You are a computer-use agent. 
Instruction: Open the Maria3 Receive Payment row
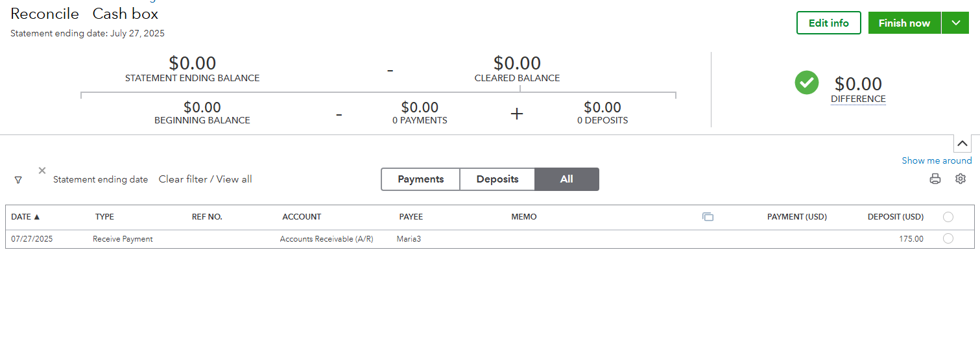point(490,239)
